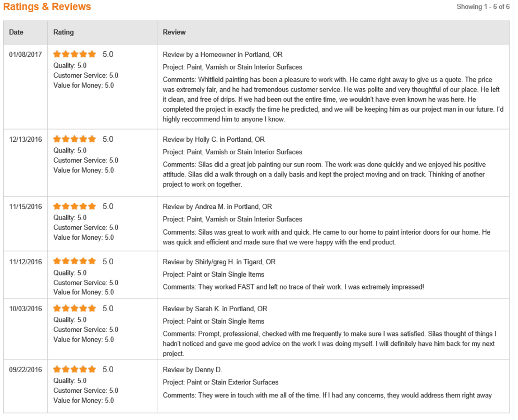Click 'Review by Andrea M. in Portland, OR'

click(217, 207)
